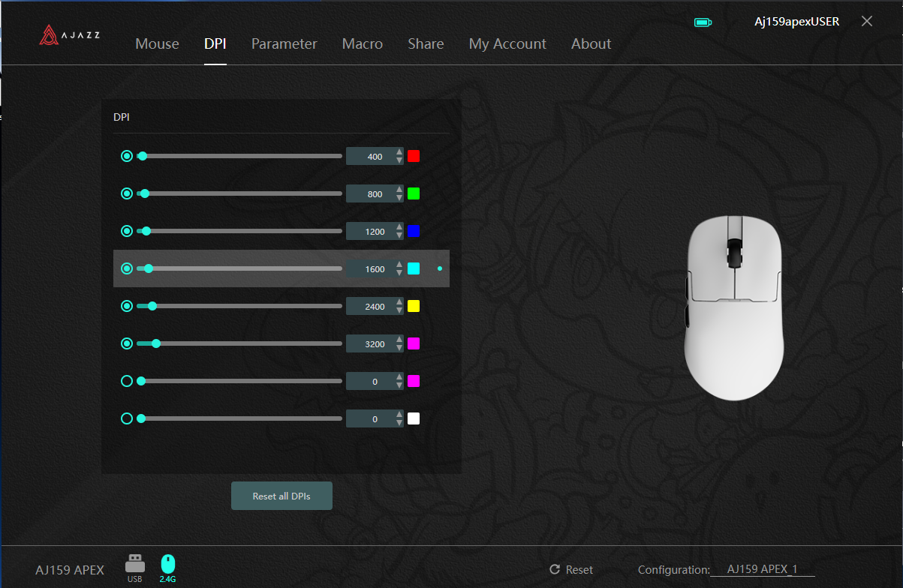
Task: Decrease the 3200 DPI value with down arrow
Action: 399,348
